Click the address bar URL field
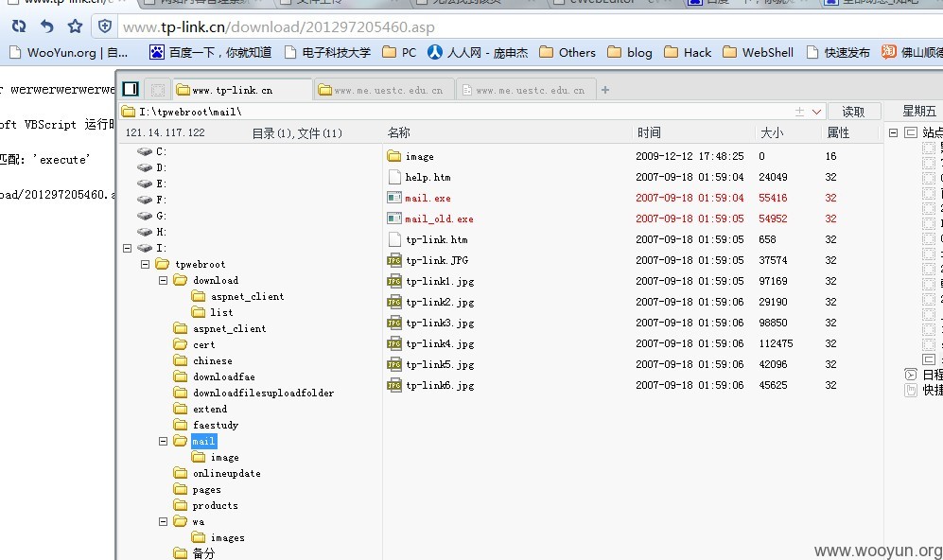The width and height of the screenshot is (943, 560). [530, 27]
